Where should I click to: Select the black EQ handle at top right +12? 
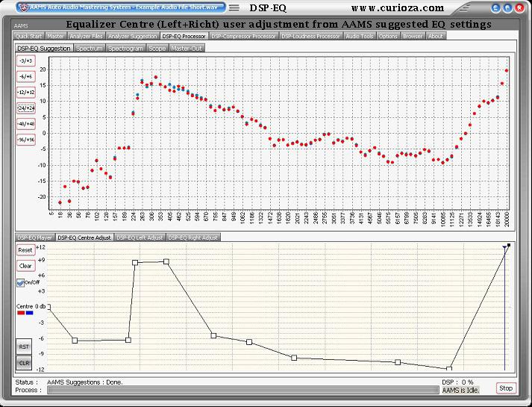pyautogui.click(x=509, y=245)
